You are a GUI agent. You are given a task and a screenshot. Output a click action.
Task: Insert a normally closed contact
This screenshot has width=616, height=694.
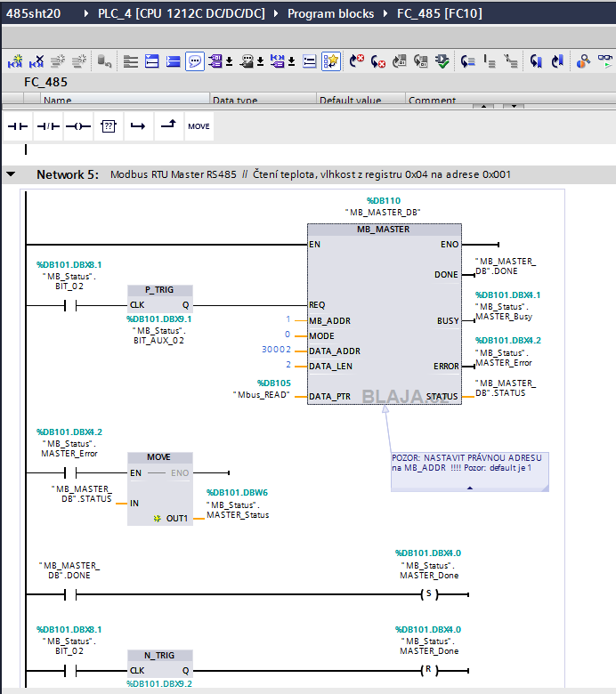[x=48, y=126]
